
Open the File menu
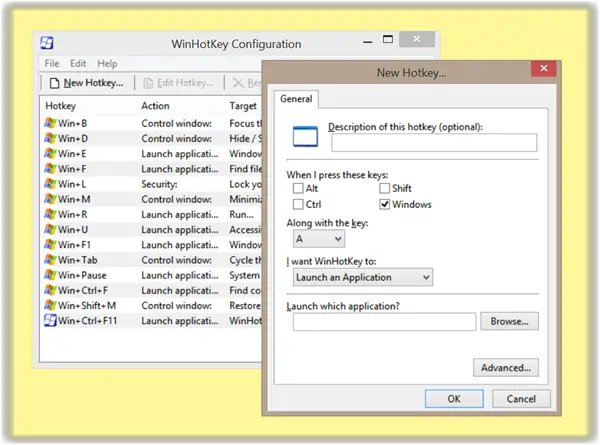click(x=52, y=64)
